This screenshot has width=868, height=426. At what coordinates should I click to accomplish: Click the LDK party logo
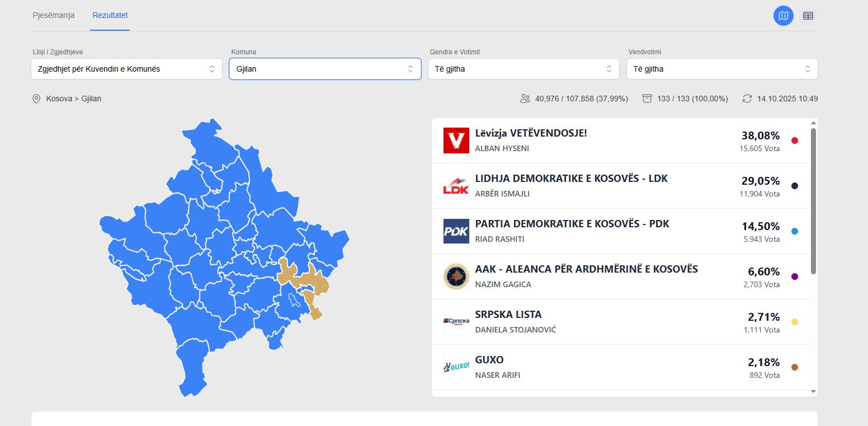456,186
